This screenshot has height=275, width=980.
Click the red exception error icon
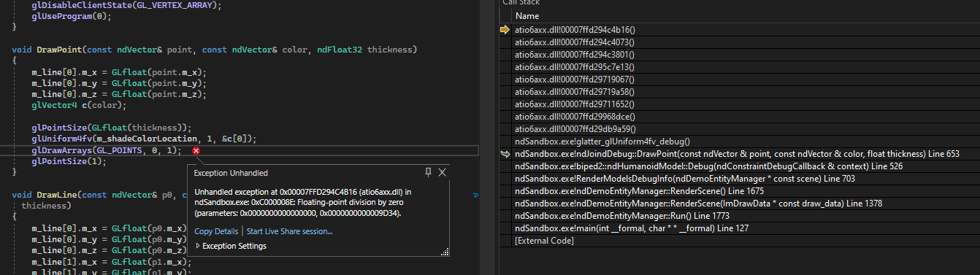(196, 151)
